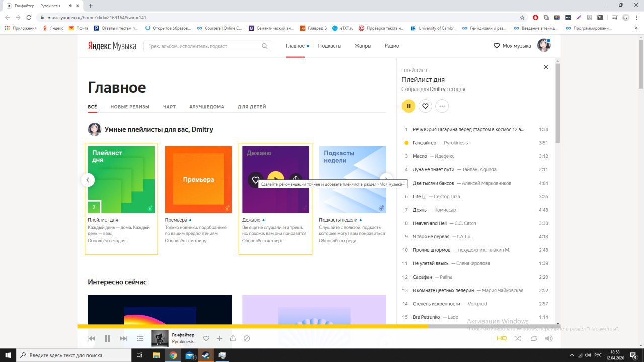Open artist link C.C. Catch
The image size is (644, 362).
[x=465, y=223]
